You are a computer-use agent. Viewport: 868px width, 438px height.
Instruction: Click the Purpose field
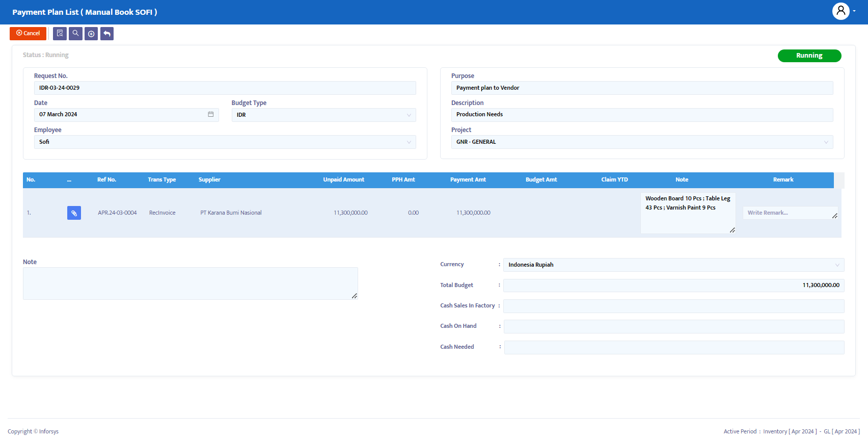pos(642,88)
